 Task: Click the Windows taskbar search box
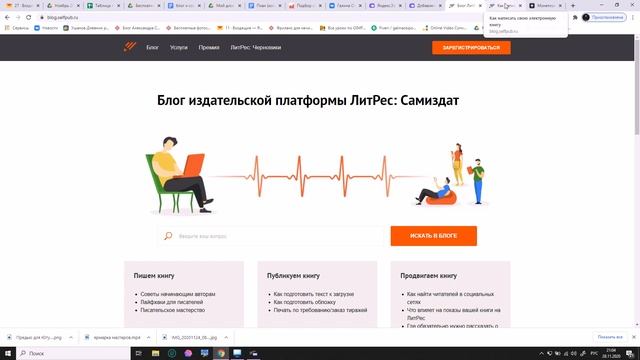[73, 353]
